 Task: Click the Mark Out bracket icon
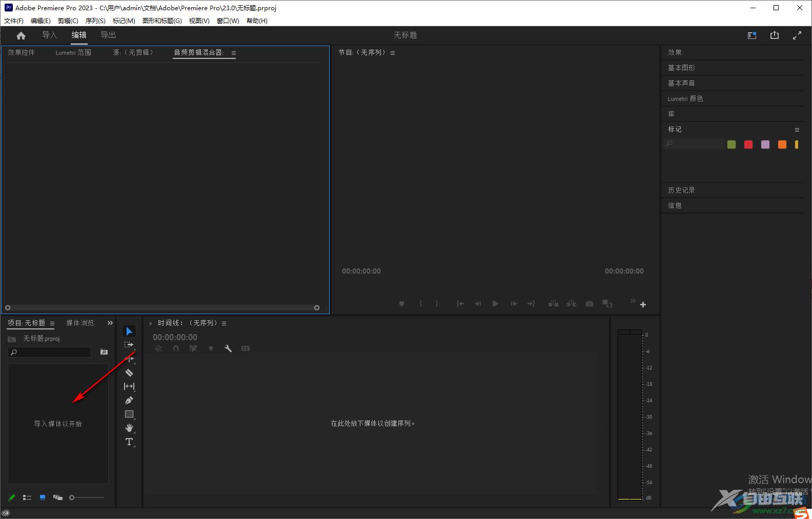pos(437,304)
